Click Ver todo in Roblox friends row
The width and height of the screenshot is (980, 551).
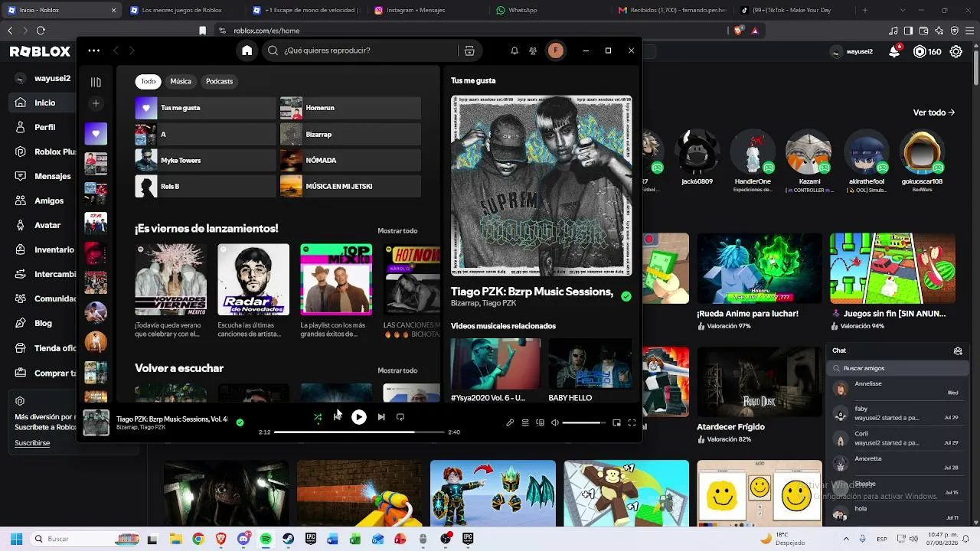934,112
